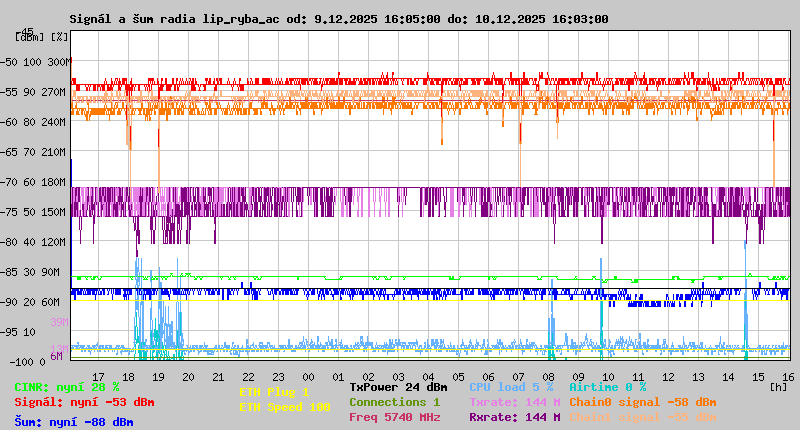Click the "-50" dBm axis label
Image resolution: width=800 pixels, height=430 pixels.
(9, 62)
